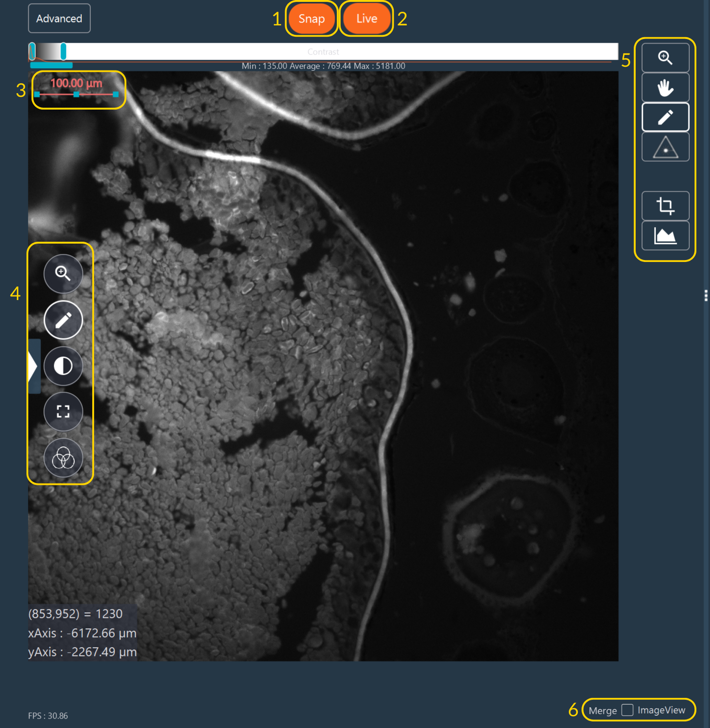Click the fit-to-screen icon on the image
Viewport: 710px width, 728px height.
(63, 411)
